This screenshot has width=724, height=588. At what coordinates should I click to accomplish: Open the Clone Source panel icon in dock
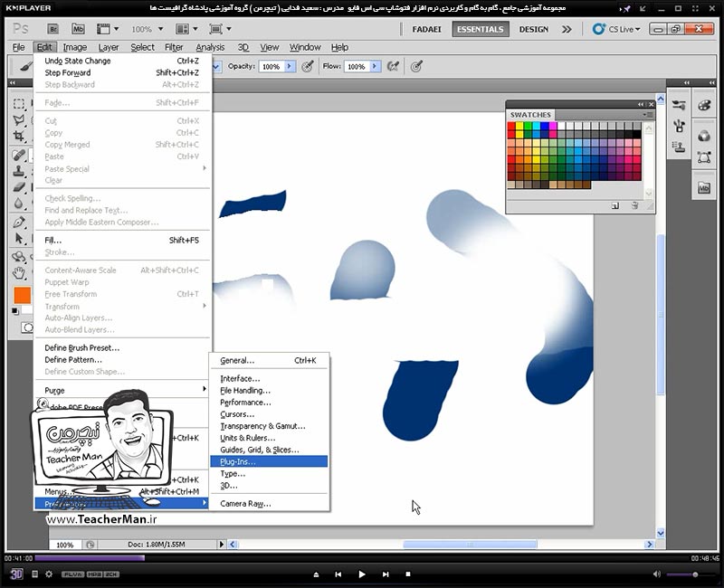[x=679, y=147]
